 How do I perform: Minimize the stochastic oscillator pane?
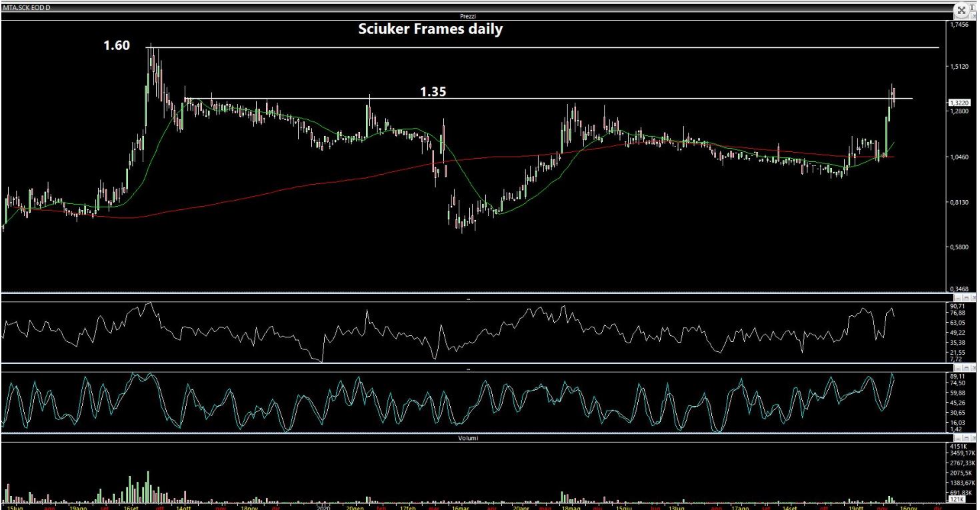pos(958,368)
